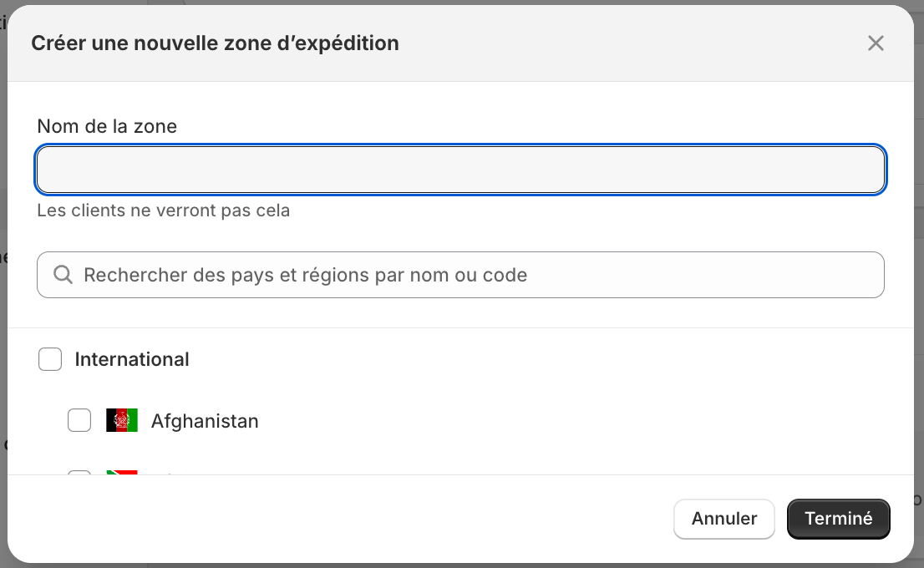Click the Afghanistan flag icon

[x=122, y=421]
